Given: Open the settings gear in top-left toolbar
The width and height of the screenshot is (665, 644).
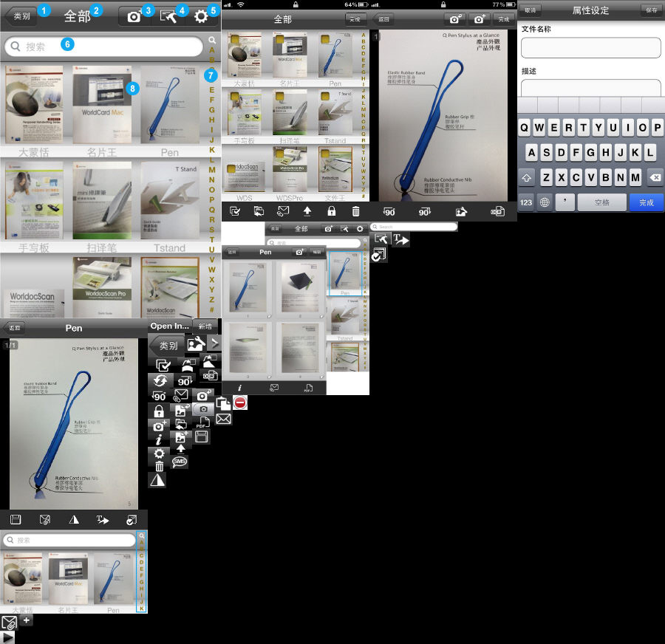Looking at the screenshot, I should pos(200,16).
